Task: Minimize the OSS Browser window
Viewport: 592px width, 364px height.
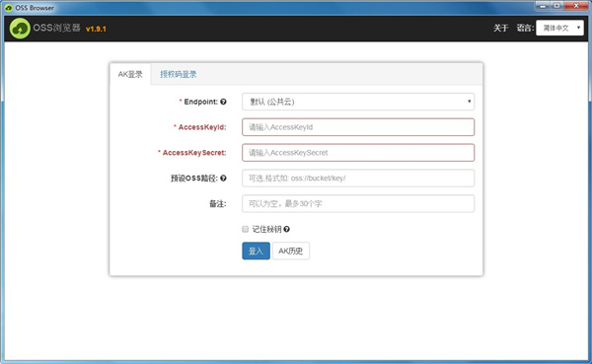Action: (543, 6)
